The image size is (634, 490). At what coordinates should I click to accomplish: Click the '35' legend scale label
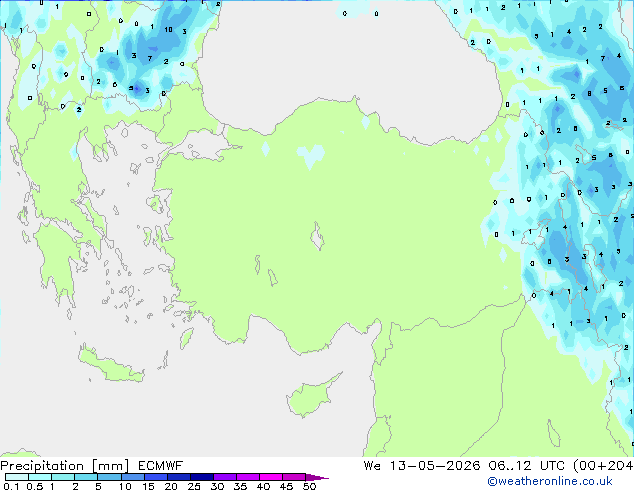tap(240, 486)
